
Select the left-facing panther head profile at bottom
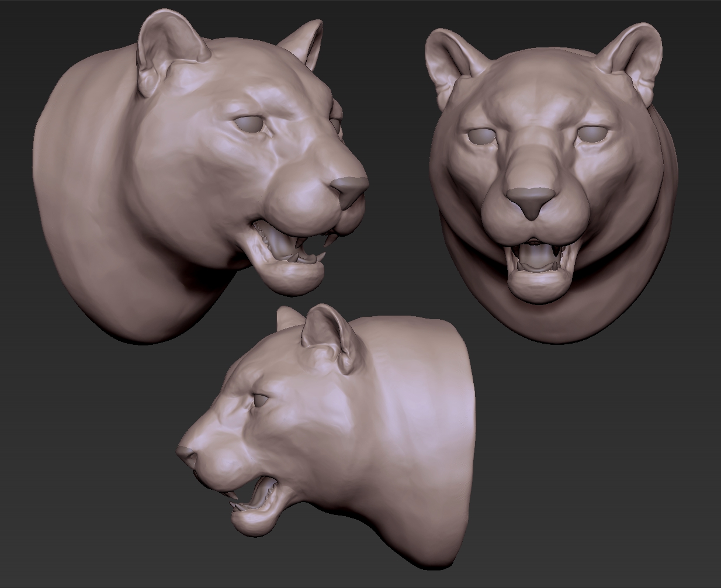325,437
